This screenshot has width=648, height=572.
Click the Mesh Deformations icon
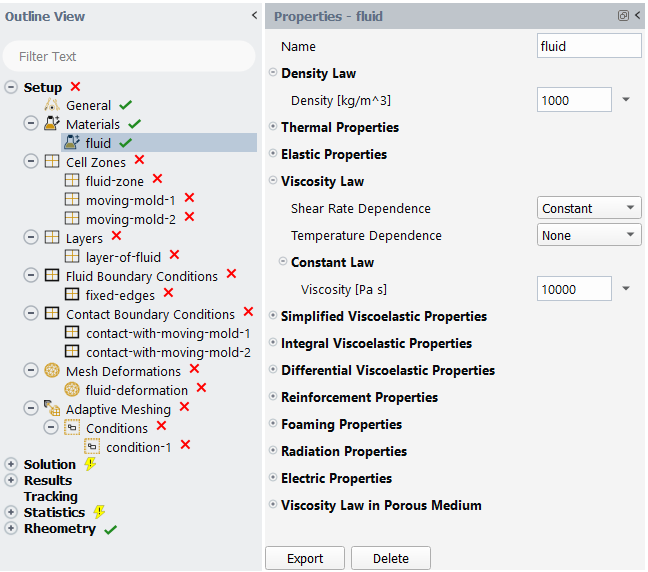point(52,371)
